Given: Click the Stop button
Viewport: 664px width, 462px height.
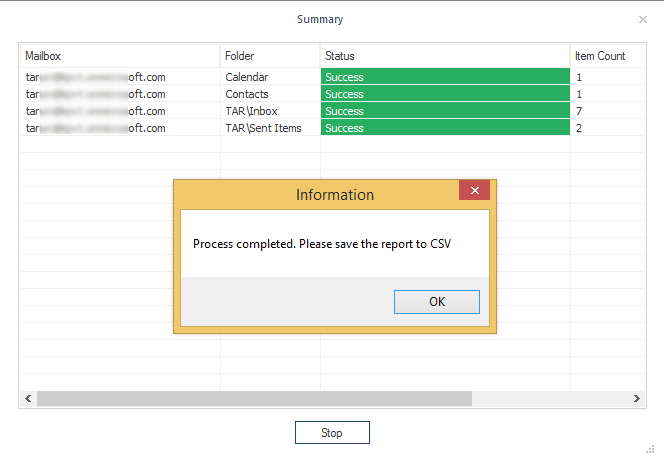Looking at the screenshot, I should coord(332,432).
